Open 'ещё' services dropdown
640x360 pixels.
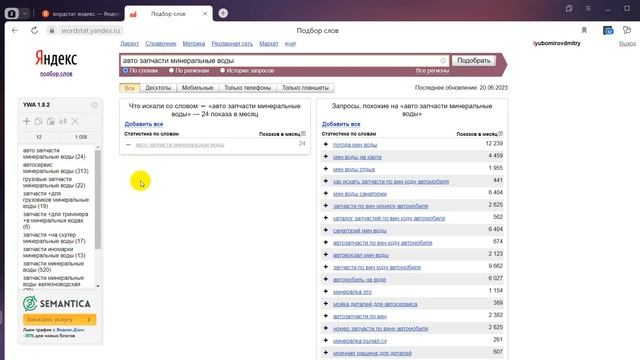[x=290, y=43]
